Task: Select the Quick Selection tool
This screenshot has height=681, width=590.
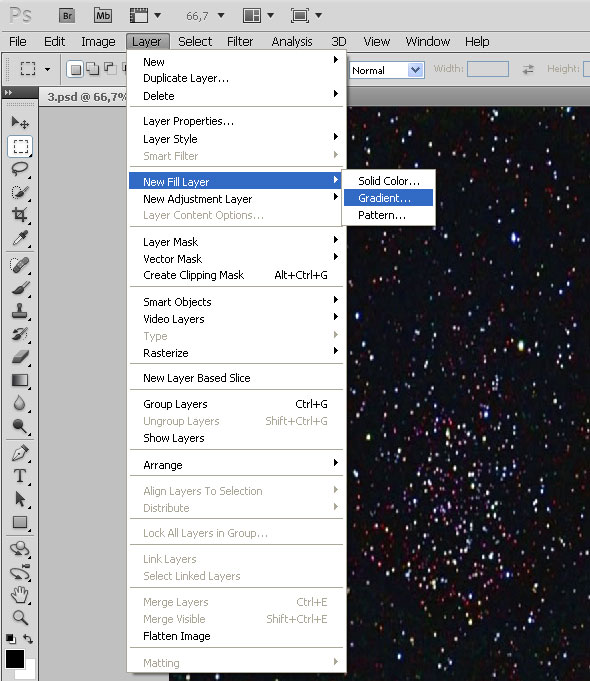Action: pyautogui.click(x=20, y=192)
